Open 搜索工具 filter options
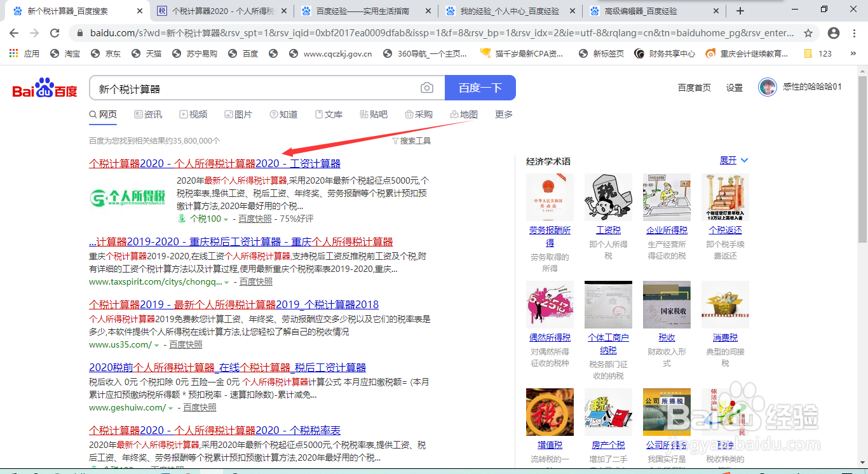The height and width of the screenshot is (474, 868). [411, 140]
